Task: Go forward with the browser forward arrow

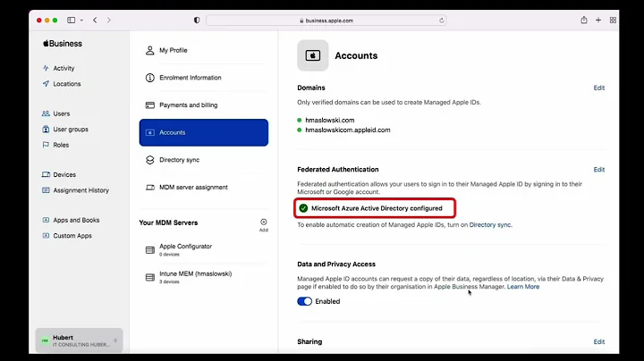Action: (109, 20)
